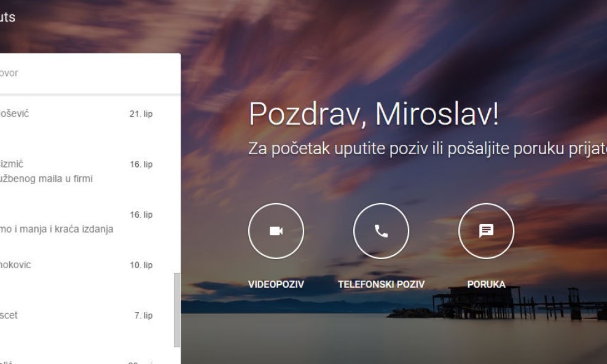
Task: Start a video call with the camera icon
Action: [276, 231]
